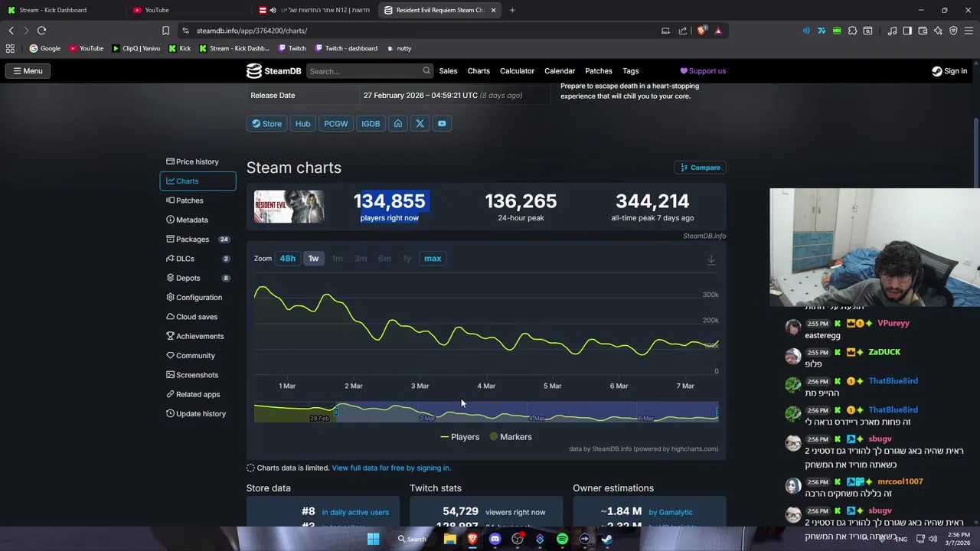Set chart zoom to max
Image resolution: width=980 pixels, height=551 pixels.
tap(433, 259)
